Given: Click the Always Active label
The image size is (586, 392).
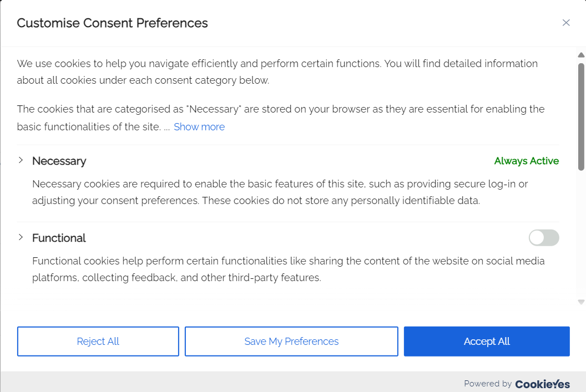Looking at the screenshot, I should pyautogui.click(x=526, y=161).
